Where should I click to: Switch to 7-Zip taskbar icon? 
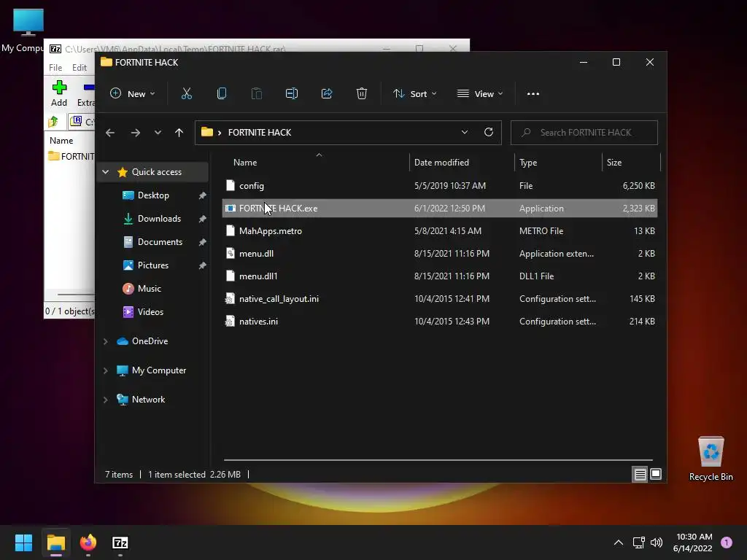(120, 542)
